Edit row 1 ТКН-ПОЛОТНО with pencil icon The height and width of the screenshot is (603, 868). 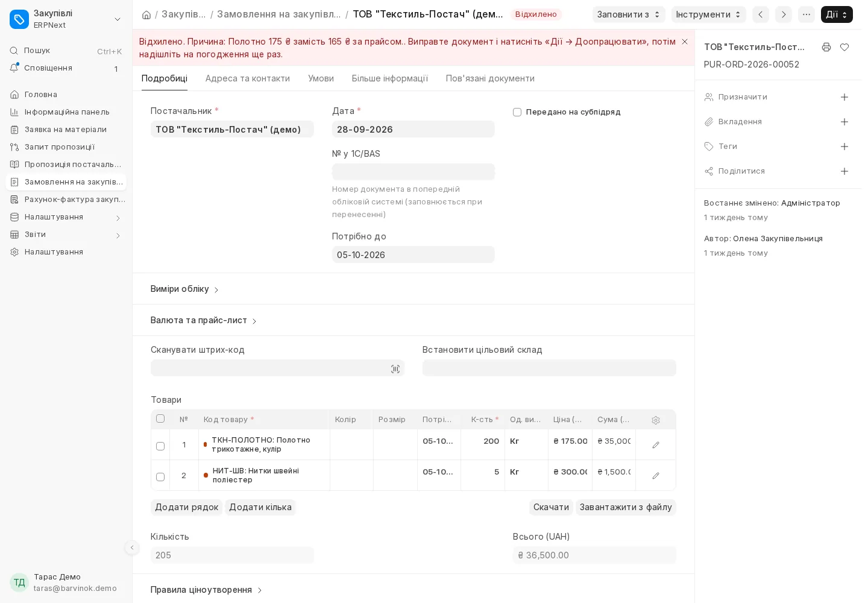tap(656, 445)
